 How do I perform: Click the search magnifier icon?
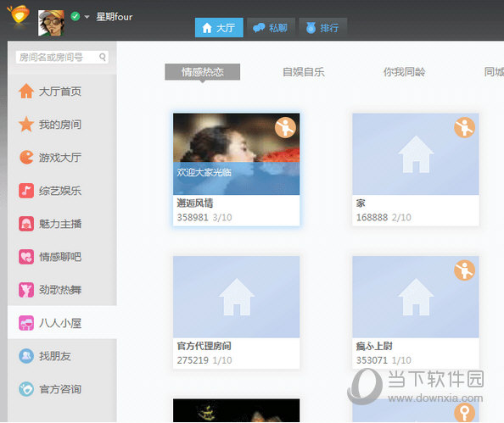coord(103,57)
